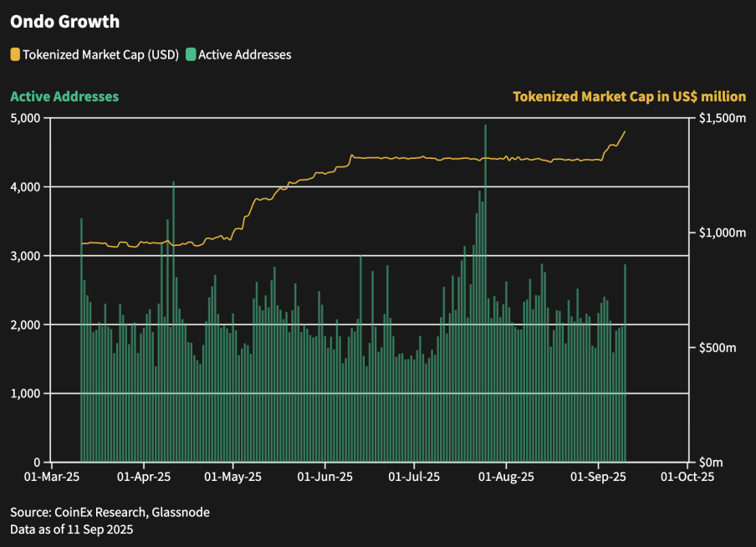Click the 01-Sep-25 date on the x-axis

(x=598, y=477)
